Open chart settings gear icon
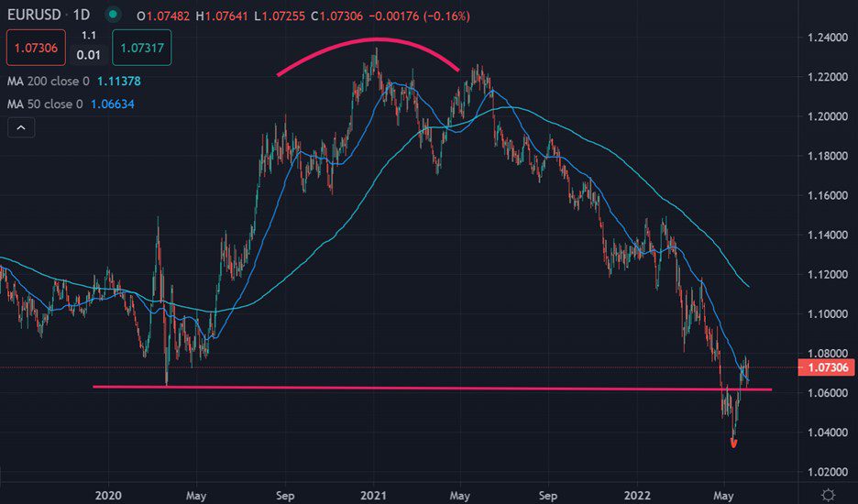 pyautogui.click(x=828, y=493)
